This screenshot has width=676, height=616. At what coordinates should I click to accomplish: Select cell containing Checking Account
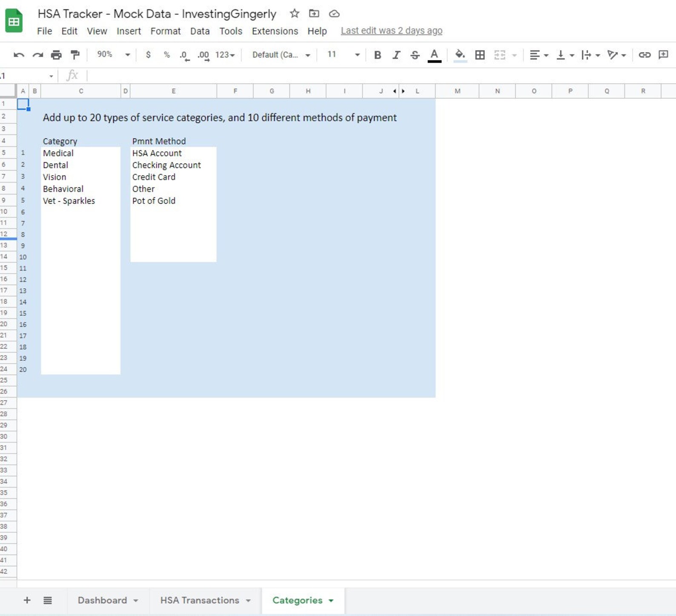pos(173,165)
